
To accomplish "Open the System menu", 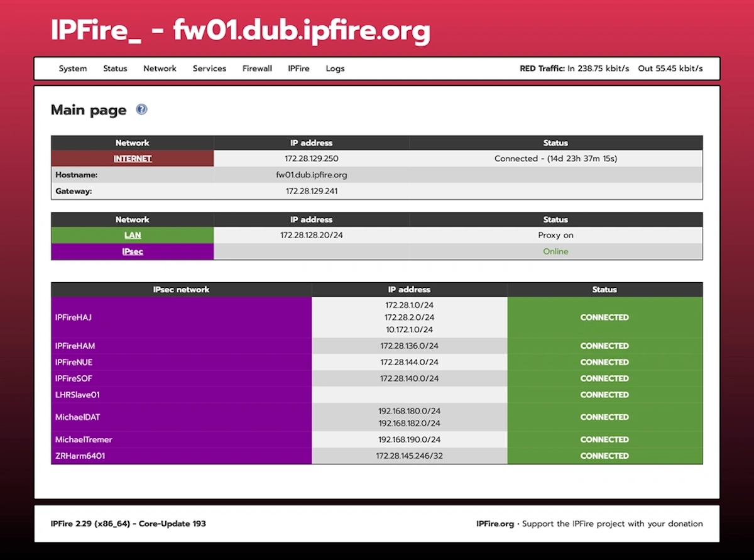I will (x=73, y=69).
